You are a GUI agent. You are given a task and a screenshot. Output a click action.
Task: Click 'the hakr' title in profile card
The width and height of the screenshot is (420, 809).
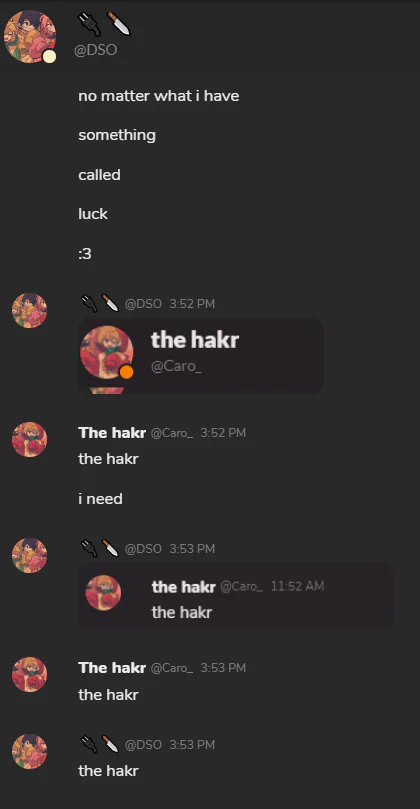pyautogui.click(x=195, y=340)
